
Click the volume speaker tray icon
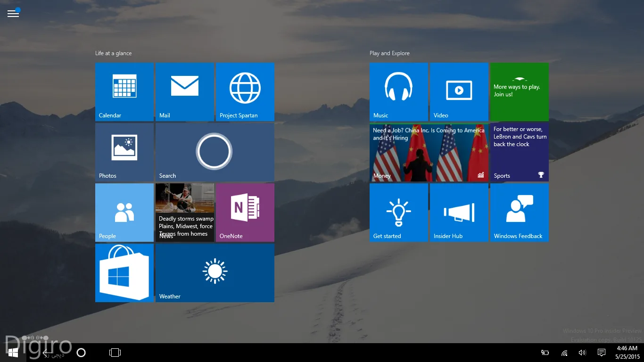(x=582, y=353)
